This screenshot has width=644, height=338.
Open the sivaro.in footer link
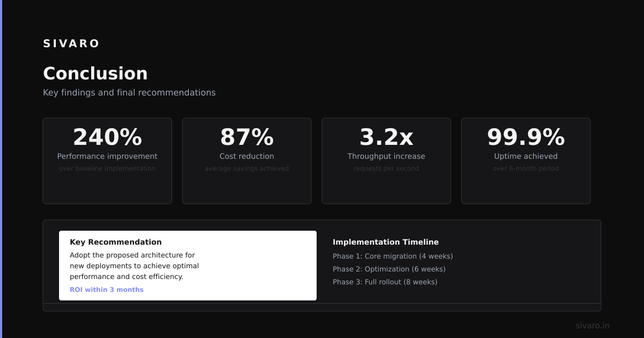[592, 326]
